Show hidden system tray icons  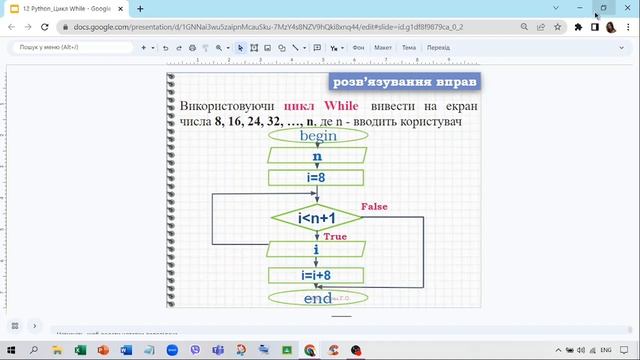(558, 350)
